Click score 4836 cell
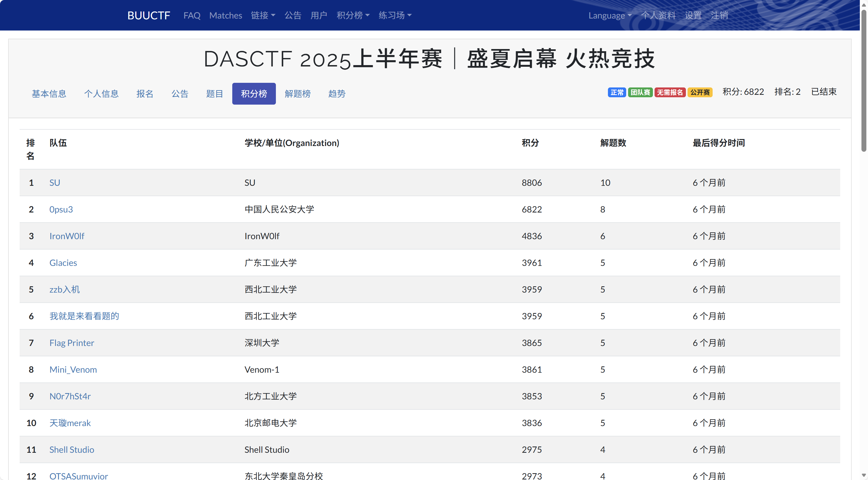The image size is (868, 480). click(x=532, y=236)
